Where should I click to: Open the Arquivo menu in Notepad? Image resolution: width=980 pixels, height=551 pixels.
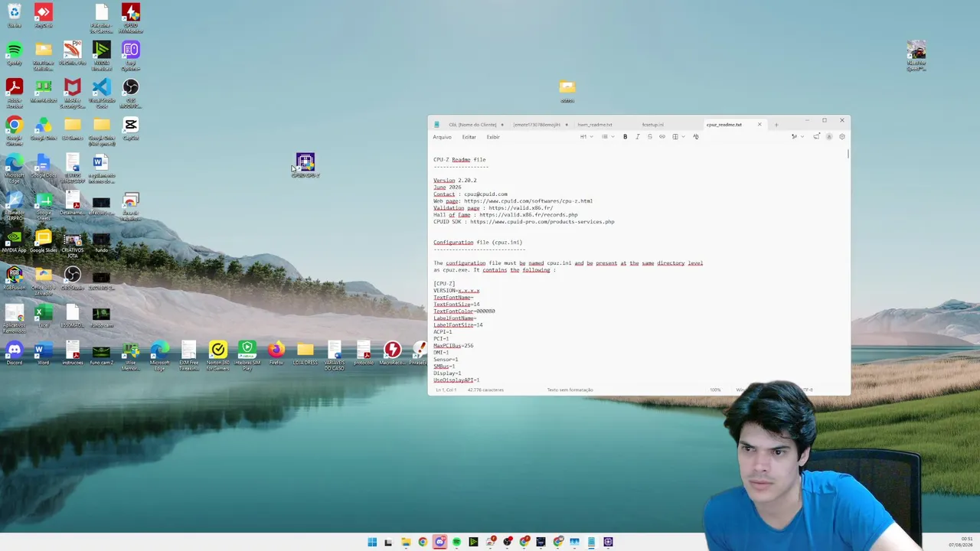(x=442, y=137)
